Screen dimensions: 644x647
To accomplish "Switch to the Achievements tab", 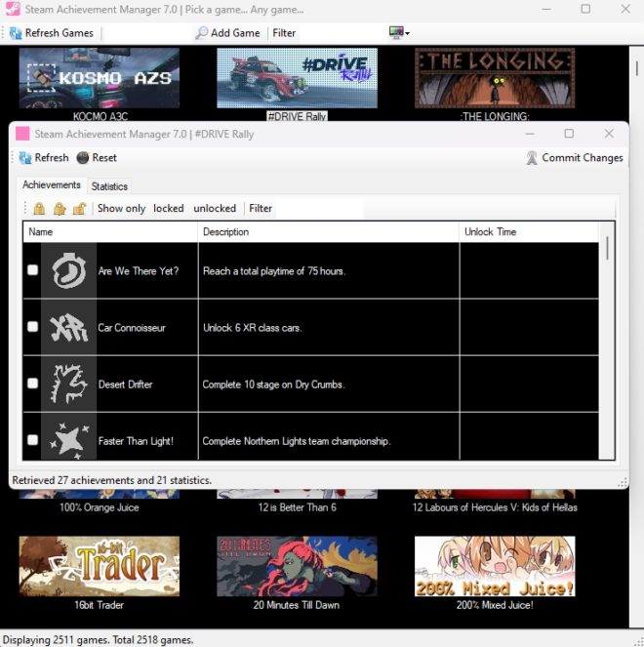I will [51, 184].
